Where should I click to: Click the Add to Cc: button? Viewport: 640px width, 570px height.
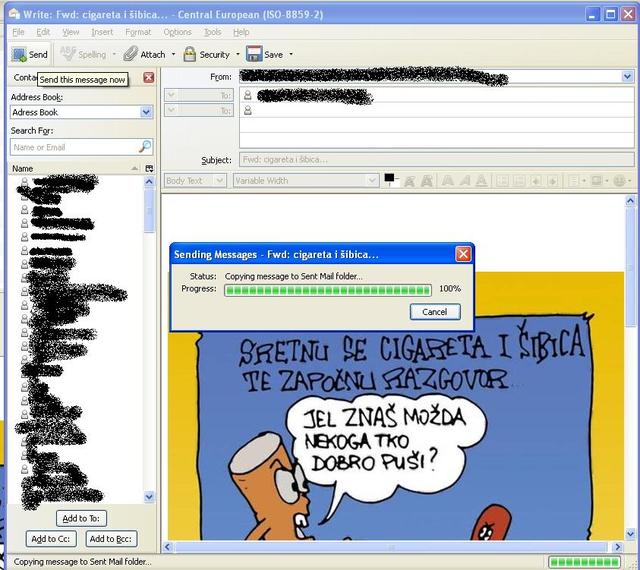coord(51,539)
